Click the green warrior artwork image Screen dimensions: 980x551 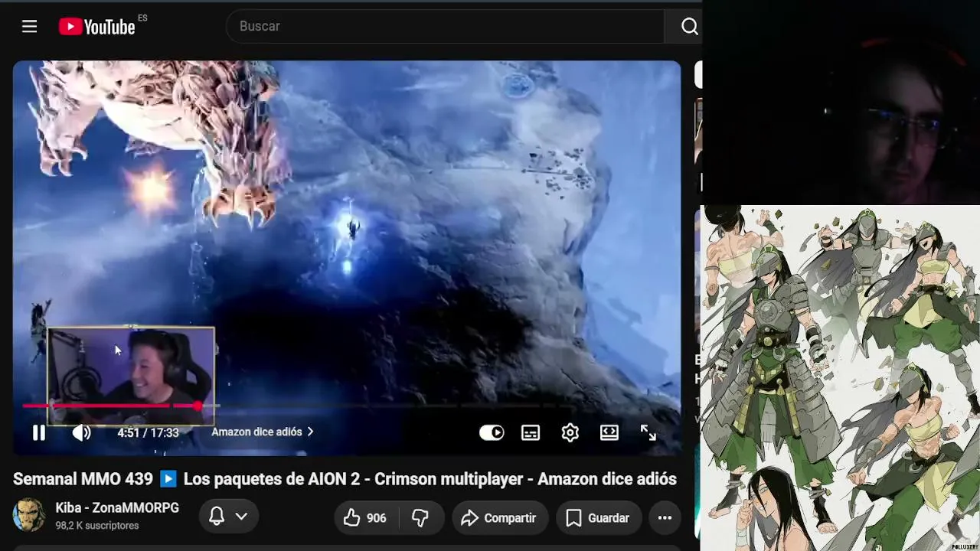(841, 378)
